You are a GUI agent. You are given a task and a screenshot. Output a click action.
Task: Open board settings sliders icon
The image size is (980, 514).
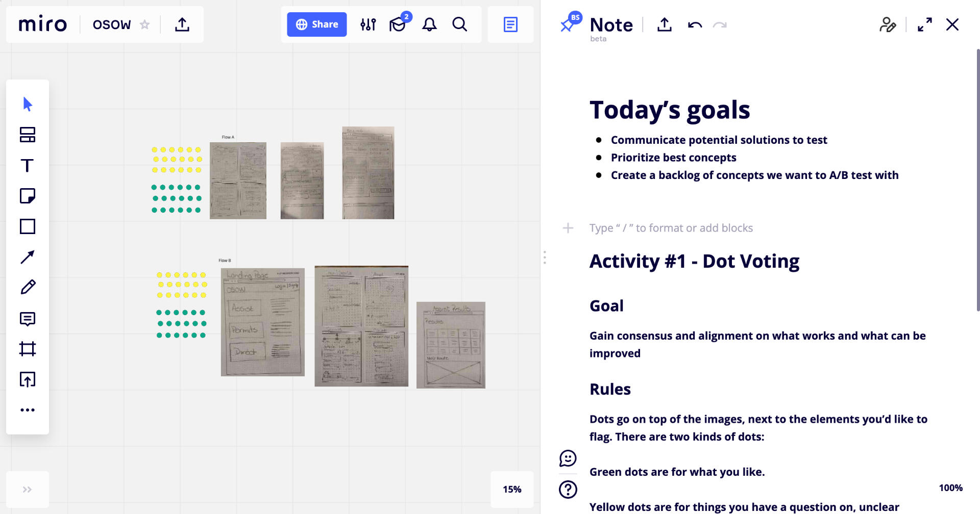click(x=368, y=24)
